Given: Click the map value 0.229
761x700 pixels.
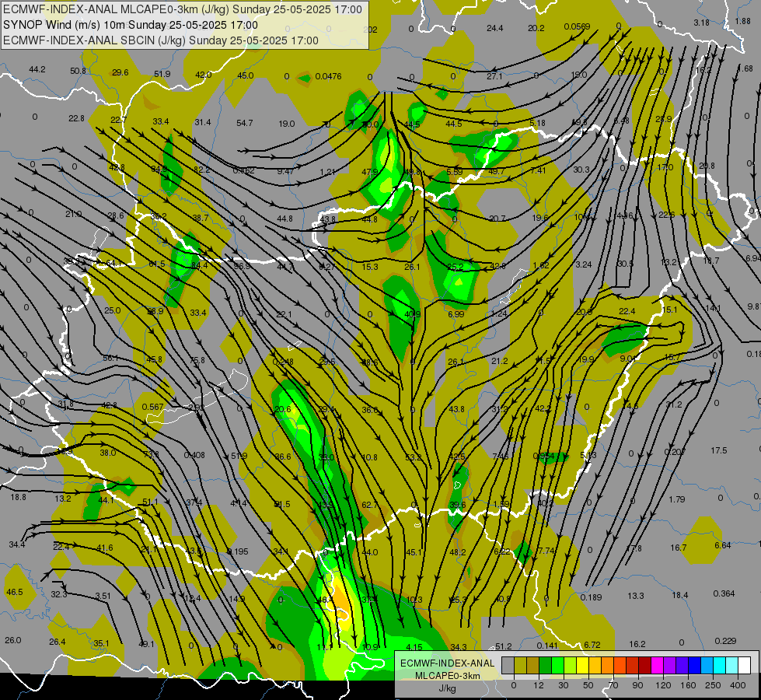Looking at the screenshot, I should (x=725, y=641).
